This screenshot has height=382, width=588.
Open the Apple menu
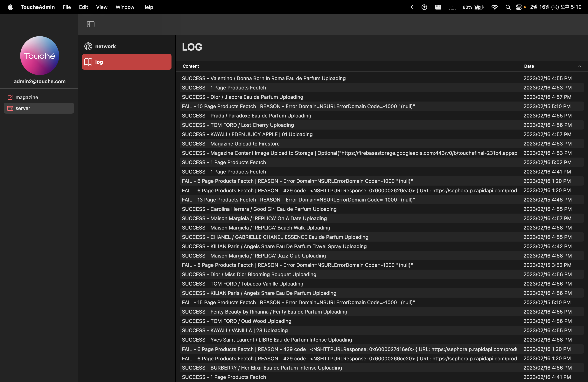pyautogui.click(x=10, y=7)
